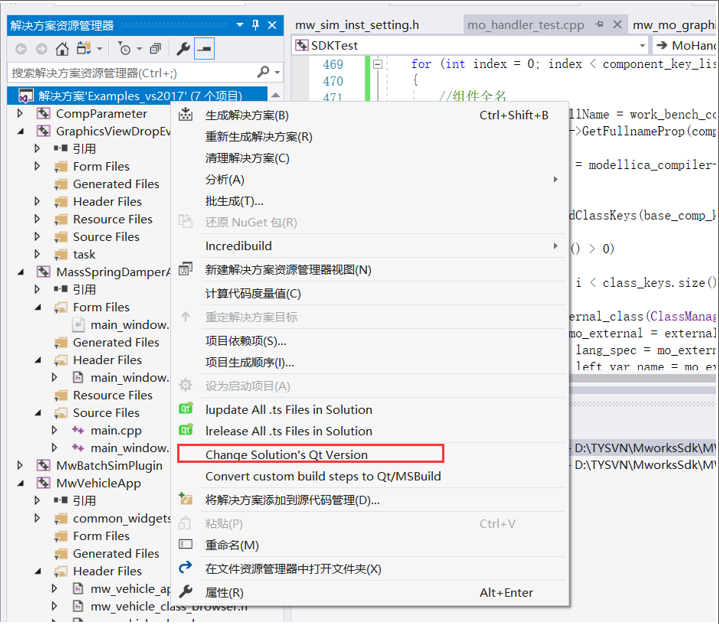Click the Home icon in Solution Explorer toolbar
The image size is (719, 624).
[x=62, y=49]
